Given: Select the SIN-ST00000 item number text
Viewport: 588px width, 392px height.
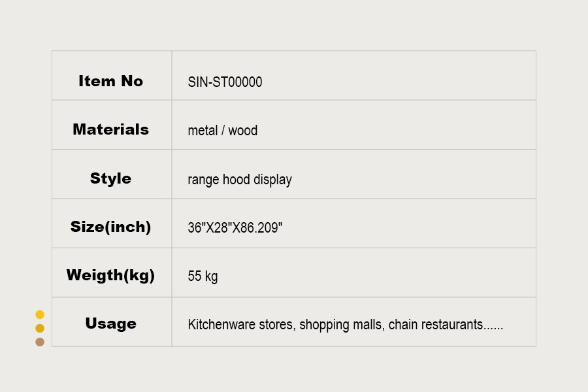Looking at the screenshot, I should (x=225, y=82).
